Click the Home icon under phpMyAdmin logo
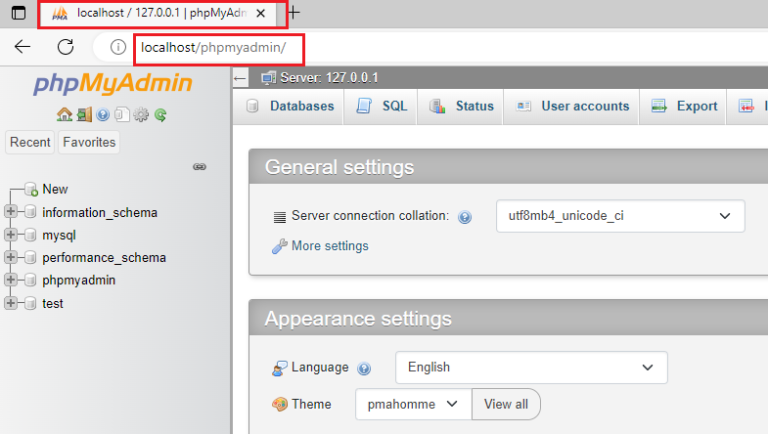The width and height of the screenshot is (768, 434). coord(64,115)
